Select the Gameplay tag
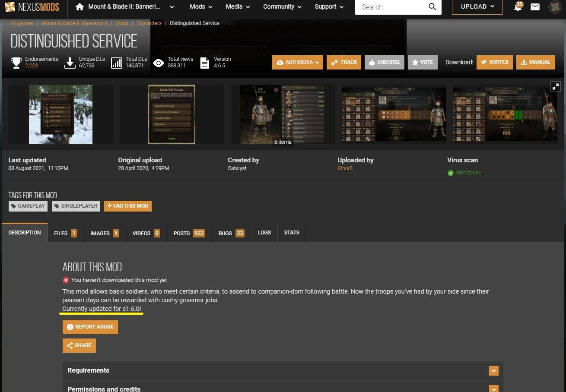The image size is (566, 392). point(28,206)
